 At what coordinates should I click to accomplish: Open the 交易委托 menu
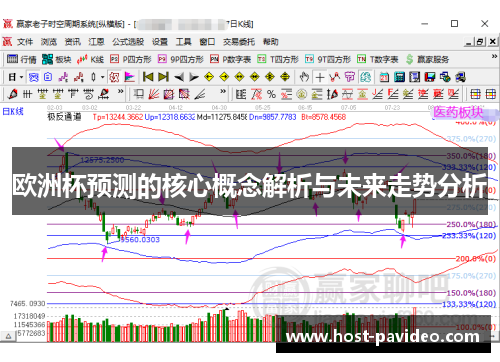(x=239, y=42)
